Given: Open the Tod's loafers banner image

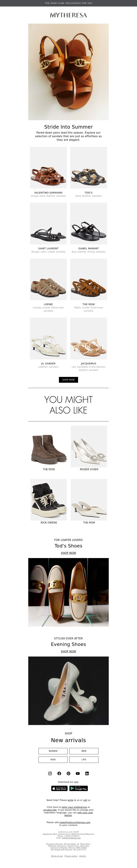Looking at the screenshot, I should point(68,592).
